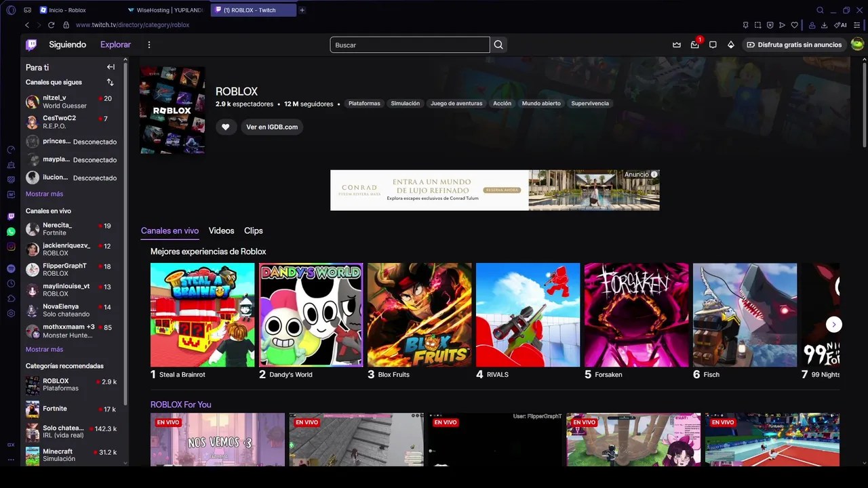Open Prime loot crown icon
Screen dimensions: 868x488
677,45
